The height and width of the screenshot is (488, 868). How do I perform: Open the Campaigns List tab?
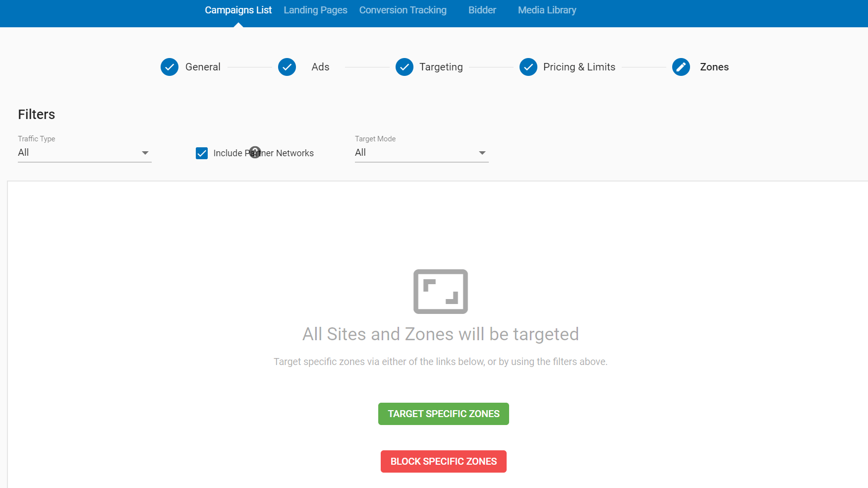[x=238, y=10]
